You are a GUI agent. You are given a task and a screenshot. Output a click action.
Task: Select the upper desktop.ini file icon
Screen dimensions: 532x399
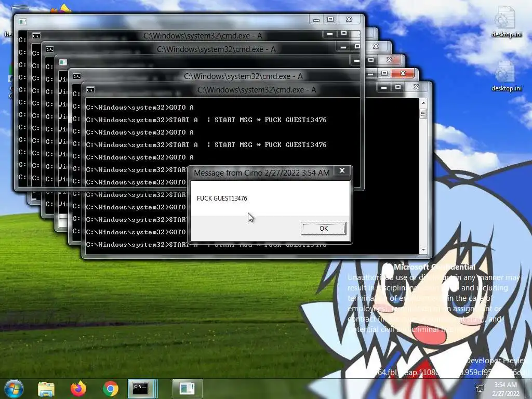506,22
